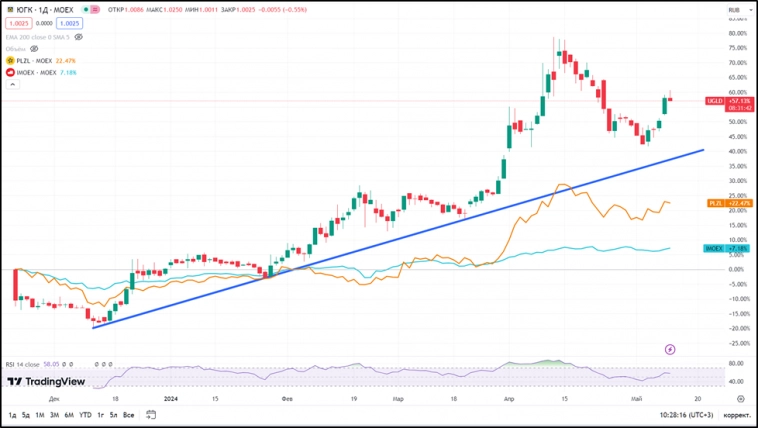Select the YTD time range

(85, 414)
